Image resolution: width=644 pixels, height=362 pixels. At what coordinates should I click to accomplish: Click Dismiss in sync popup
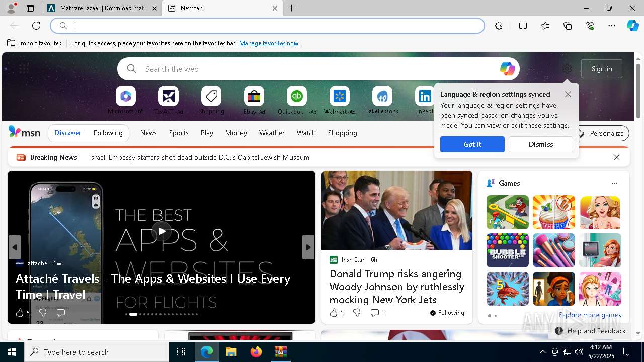click(x=541, y=144)
